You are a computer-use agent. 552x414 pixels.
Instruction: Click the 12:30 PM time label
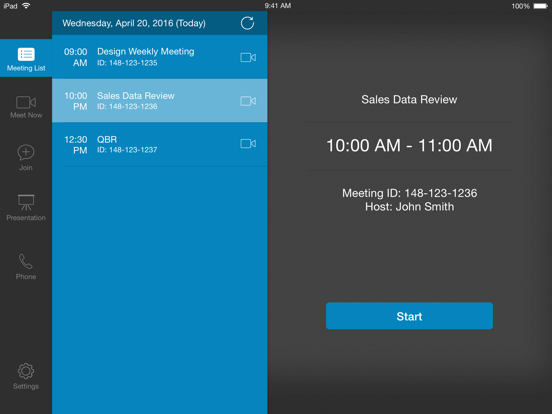[x=76, y=145]
